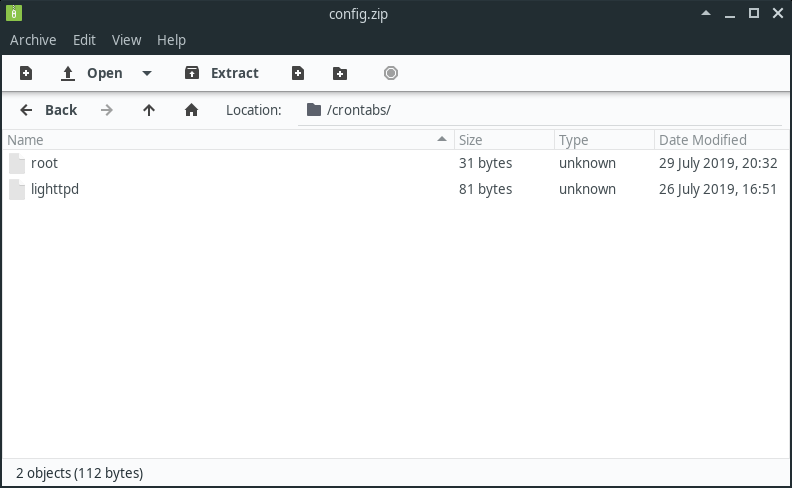Sort by Name column header
This screenshot has width=792, height=488.
pos(228,140)
